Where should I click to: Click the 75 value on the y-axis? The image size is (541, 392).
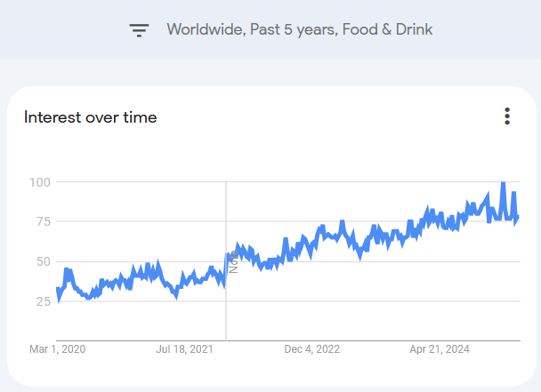[41, 221]
